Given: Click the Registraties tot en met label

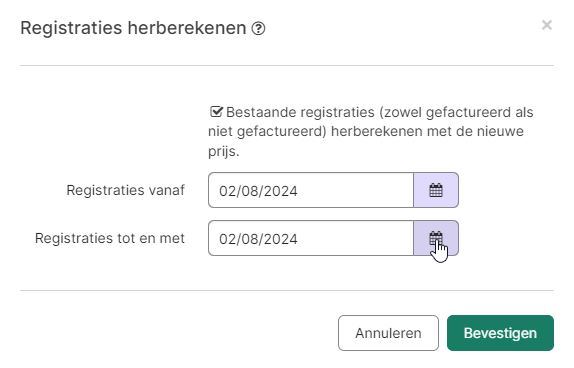Looking at the screenshot, I should pos(110,238).
